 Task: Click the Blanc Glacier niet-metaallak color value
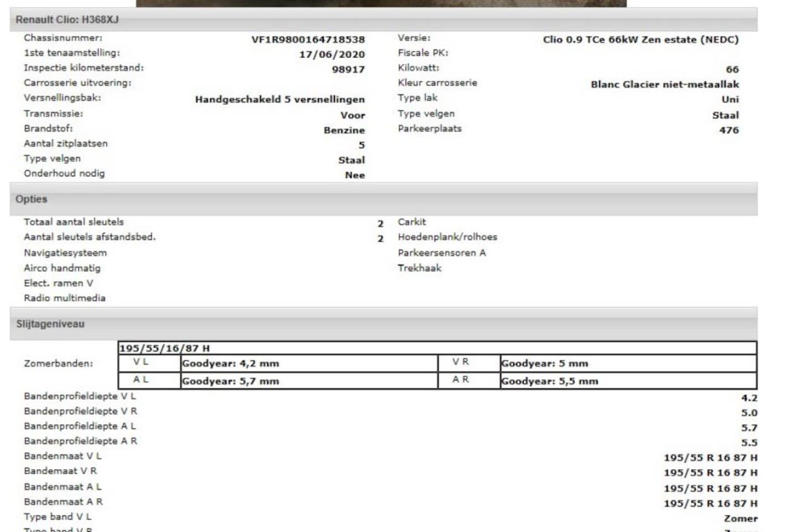pos(664,84)
